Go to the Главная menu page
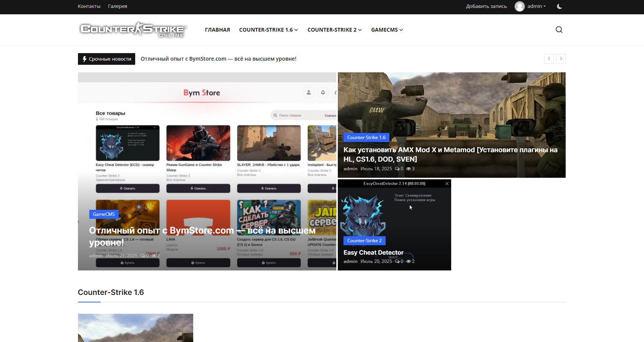The width and height of the screenshot is (644, 342). pos(217,30)
